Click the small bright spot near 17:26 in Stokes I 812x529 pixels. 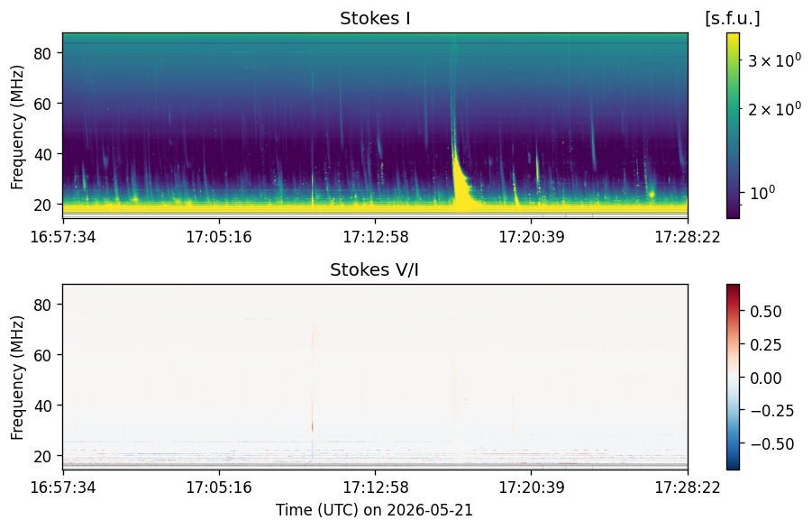tap(652, 195)
